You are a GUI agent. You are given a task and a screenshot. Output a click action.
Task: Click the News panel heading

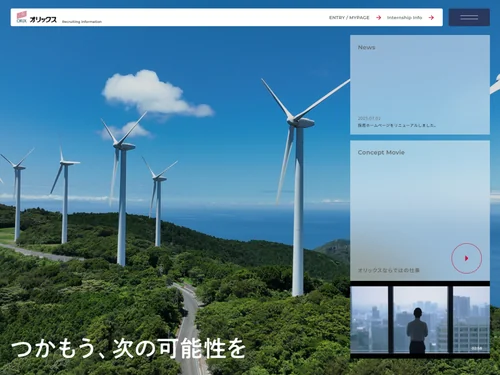[366, 47]
